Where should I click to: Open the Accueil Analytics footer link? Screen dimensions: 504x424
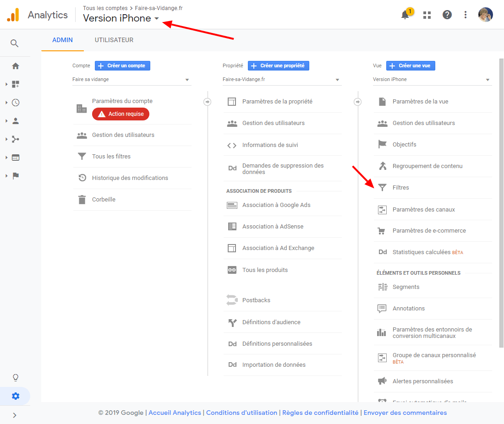point(175,413)
